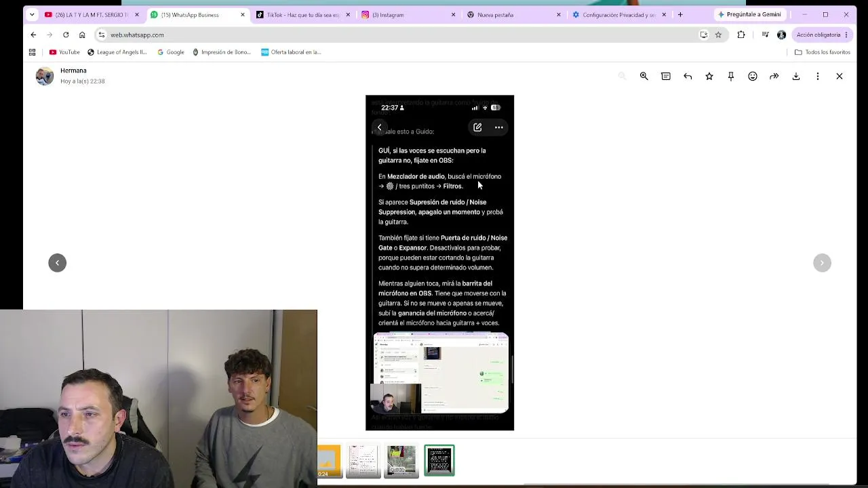The width and height of the screenshot is (868, 488).
Task: Open the Oferta laboral bookmark
Action: pyautogui.click(x=291, y=52)
